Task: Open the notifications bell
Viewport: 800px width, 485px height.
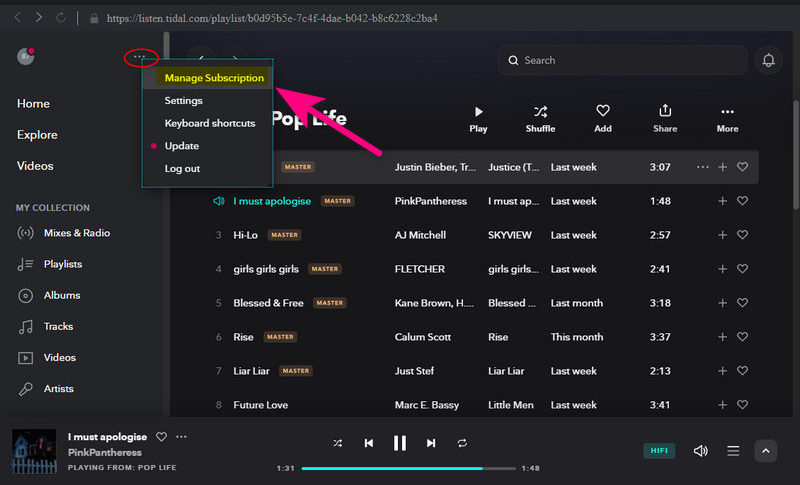Action: pyautogui.click(x=769, y=60)
